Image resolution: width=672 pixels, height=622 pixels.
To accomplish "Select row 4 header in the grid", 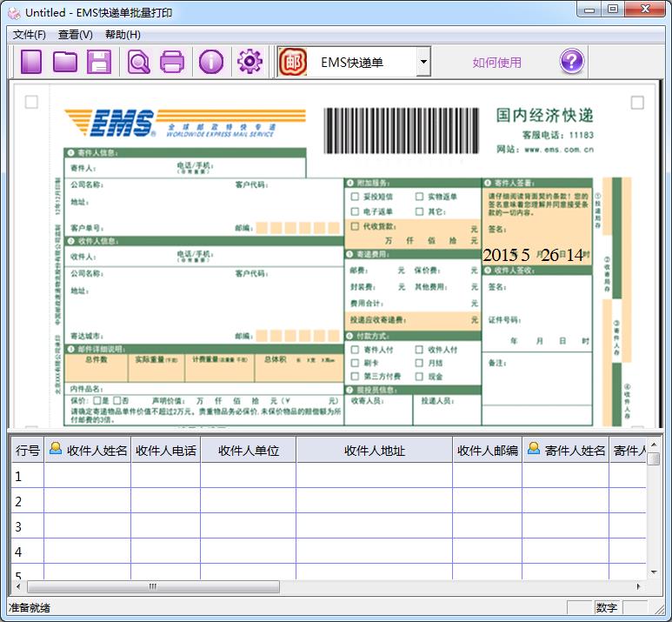I will (28, 552).
